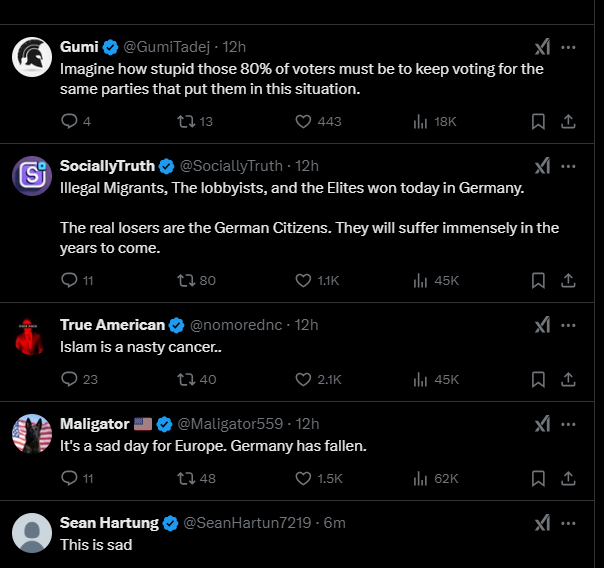Bookmark Maligator's tweet
604x568 pixels.
coord(538,478)
